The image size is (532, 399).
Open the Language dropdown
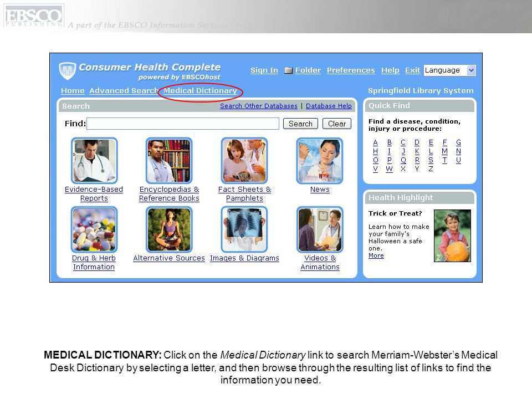[449, 70]
